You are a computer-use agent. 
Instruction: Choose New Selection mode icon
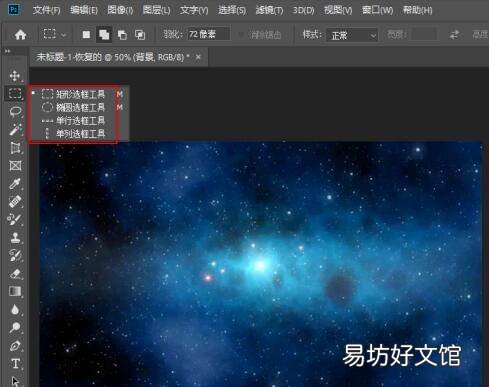tap(86, 35)
